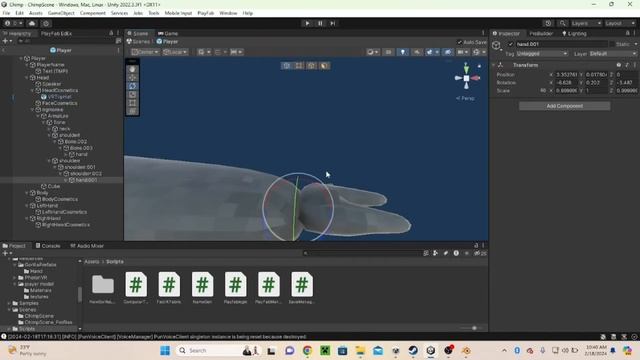This screenshot has width=640, height=360.
Task: Open the Layout dropdown in the top toolbar
Action: (620, 23)
